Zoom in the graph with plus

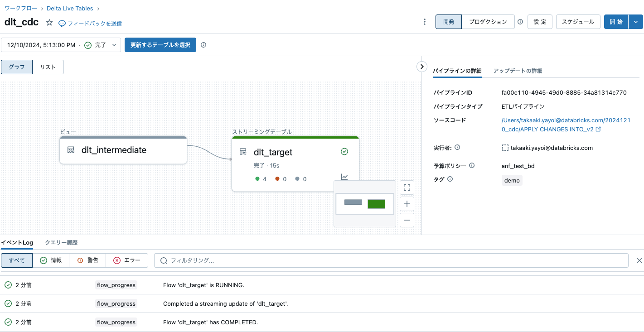tap(407, 204)
